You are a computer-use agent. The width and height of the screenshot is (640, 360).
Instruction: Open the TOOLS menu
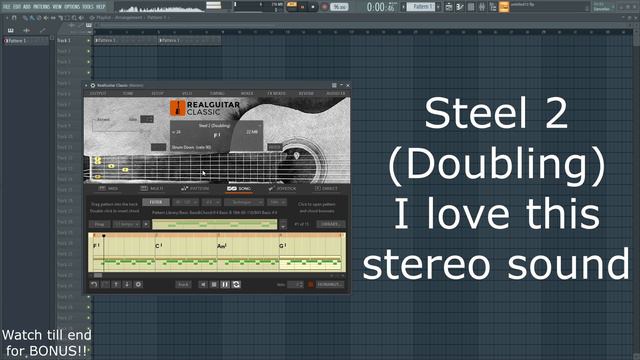88,7
